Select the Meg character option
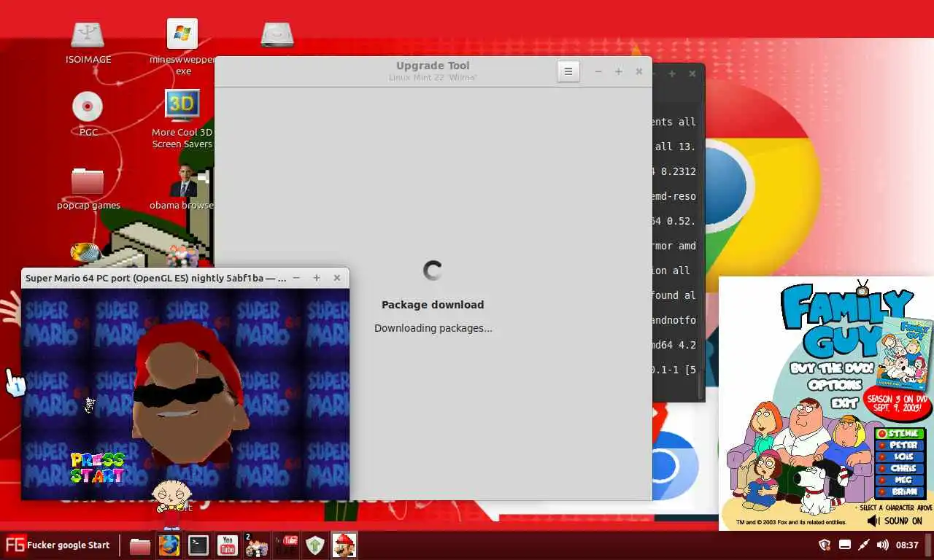934x560 pixels. tap(899, 480)
